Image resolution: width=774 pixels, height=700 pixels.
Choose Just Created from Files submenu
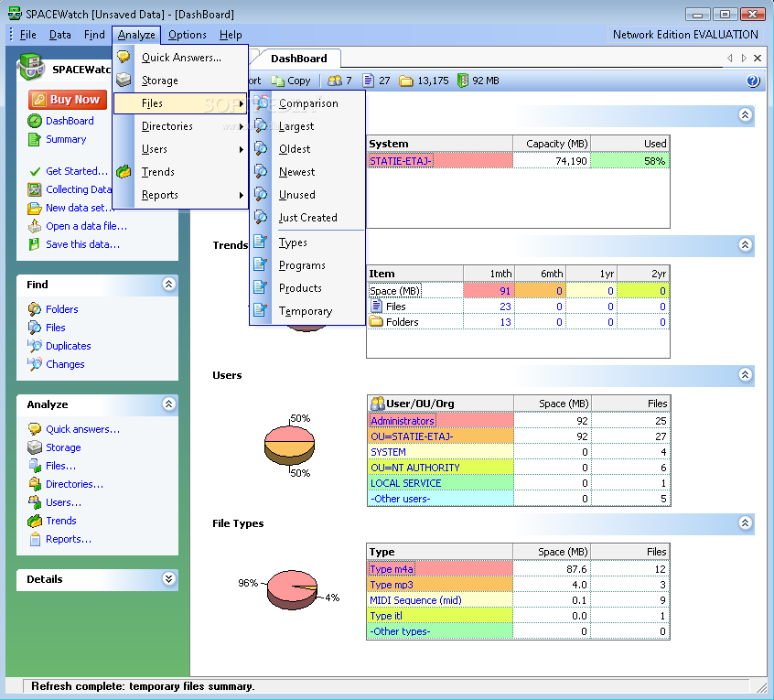point(307,218)
